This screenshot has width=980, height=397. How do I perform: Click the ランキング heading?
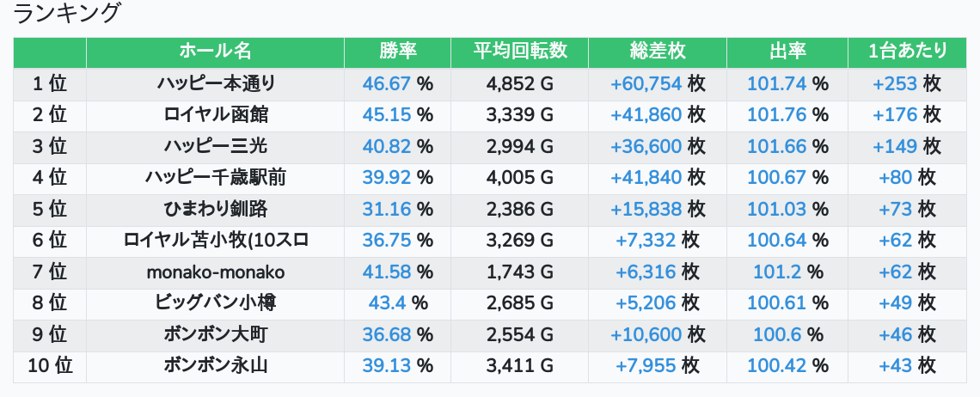point(68,14)
